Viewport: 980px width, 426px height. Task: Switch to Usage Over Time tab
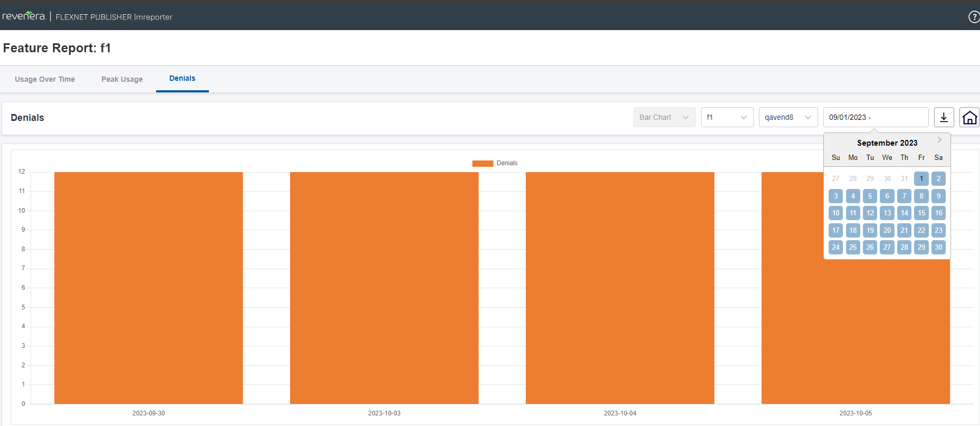(45, 79)
